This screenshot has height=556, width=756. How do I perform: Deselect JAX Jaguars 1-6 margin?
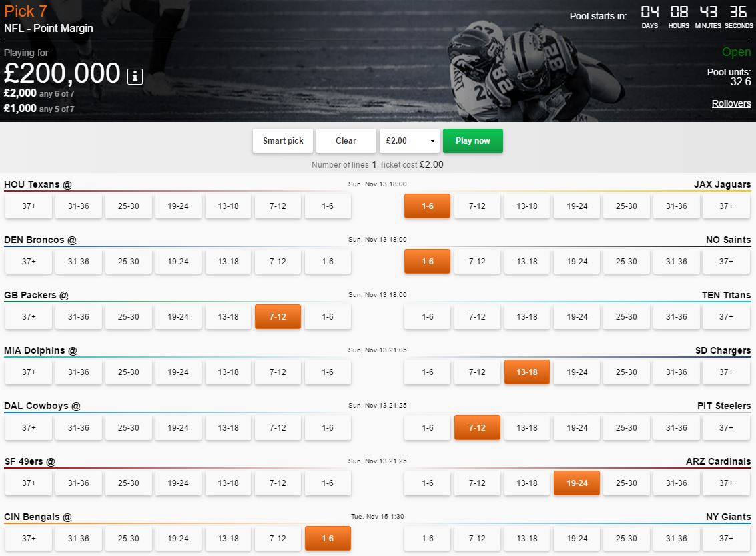(427, 206)
